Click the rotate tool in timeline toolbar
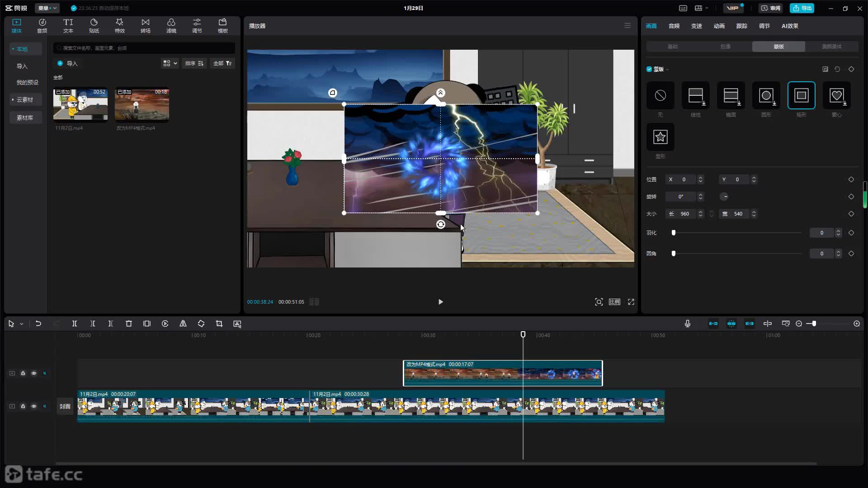 (201, 324)
